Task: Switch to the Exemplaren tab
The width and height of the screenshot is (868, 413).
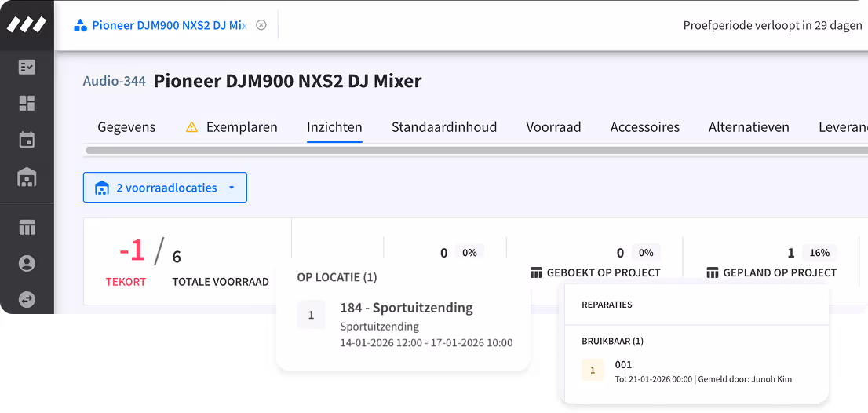Action: (x=242, y=127)
